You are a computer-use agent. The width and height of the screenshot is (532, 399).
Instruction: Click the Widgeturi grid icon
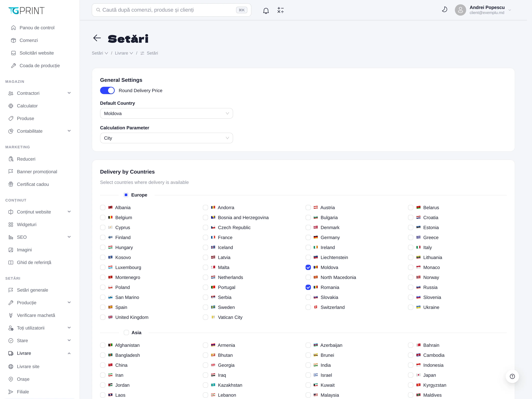click(x=11, y=225)
